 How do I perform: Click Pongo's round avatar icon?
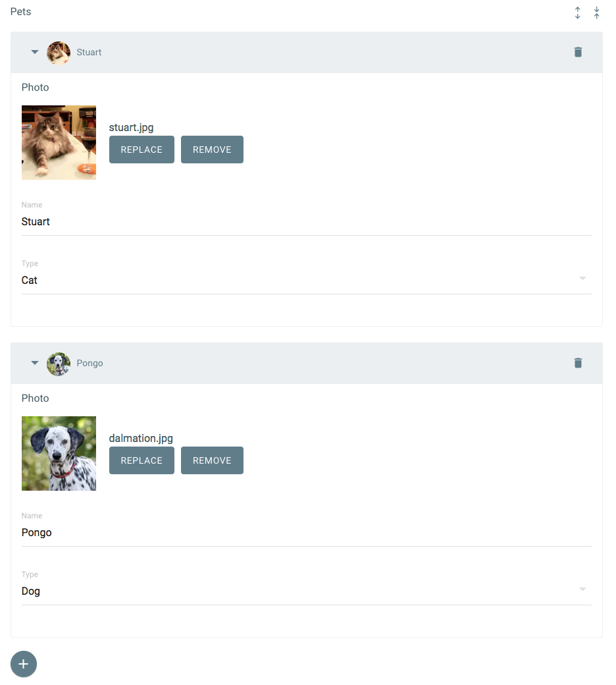click(x=59, y=364)
